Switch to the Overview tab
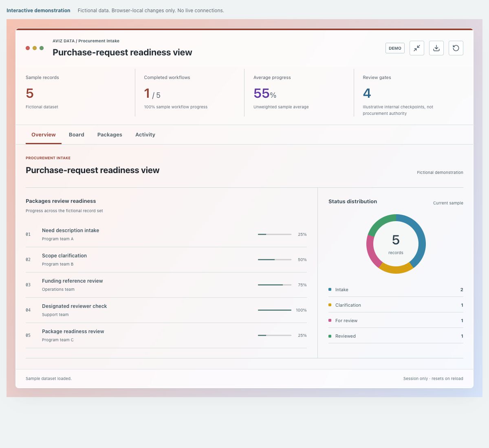Screen dimensions: 489x448 click(44, 135)
